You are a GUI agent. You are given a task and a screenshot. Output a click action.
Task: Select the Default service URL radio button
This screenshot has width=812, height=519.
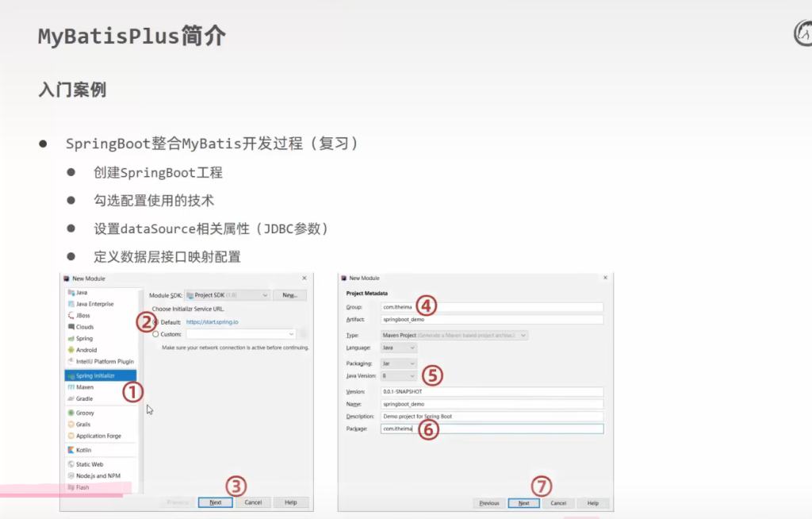(155, 322)
